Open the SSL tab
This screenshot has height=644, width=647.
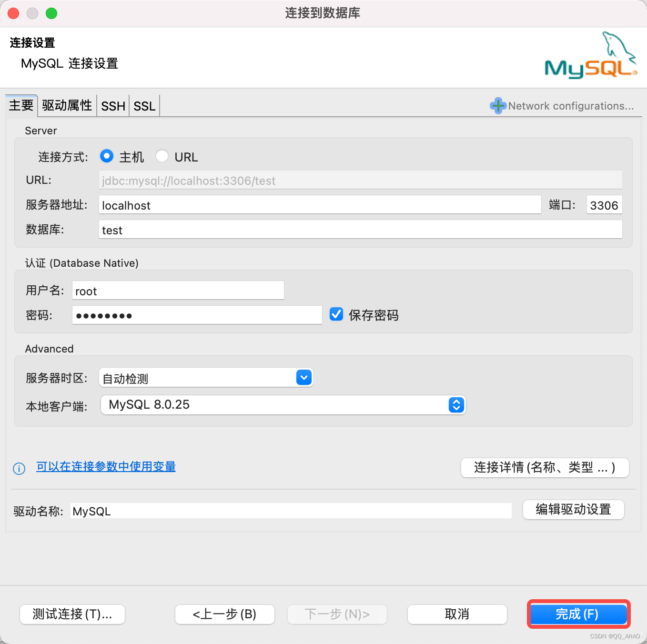pyautogui.click(x=144, y=106)
